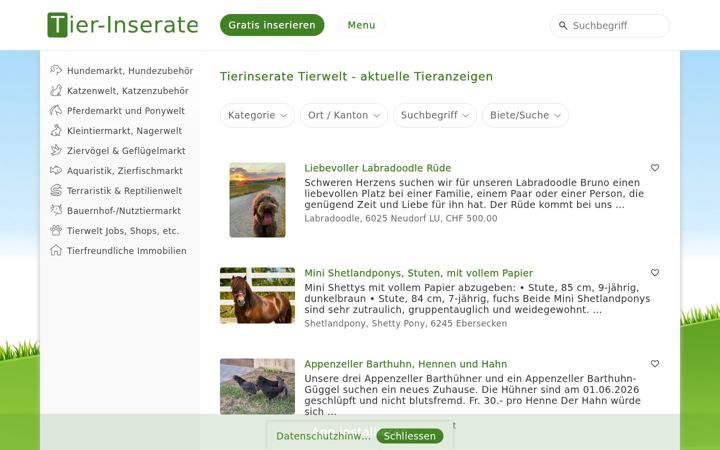Click text Shetlandpony, Shetty Pony, 6245 Ebersecken

(405, 324)
